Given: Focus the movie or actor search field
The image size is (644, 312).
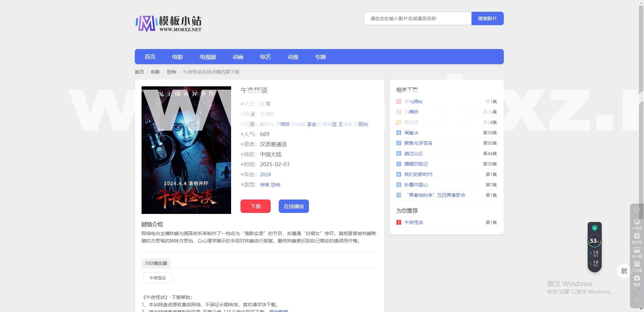Looking at the screenshot, I should click(418, 18).
